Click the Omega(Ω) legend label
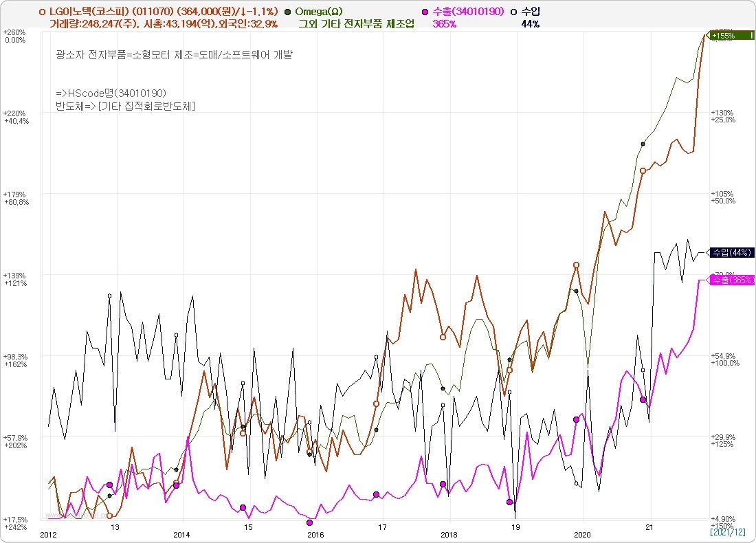 point(318,12)
